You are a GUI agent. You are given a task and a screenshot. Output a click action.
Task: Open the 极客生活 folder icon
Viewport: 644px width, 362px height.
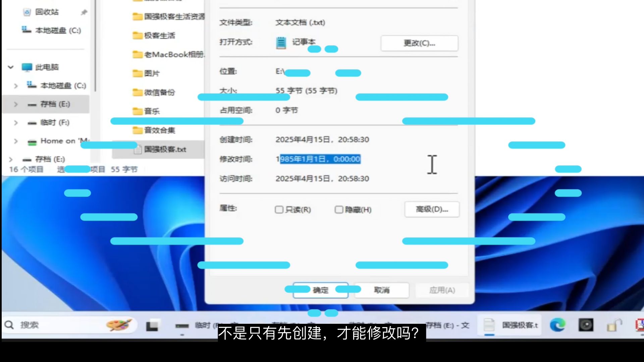[x=138, y=36]
